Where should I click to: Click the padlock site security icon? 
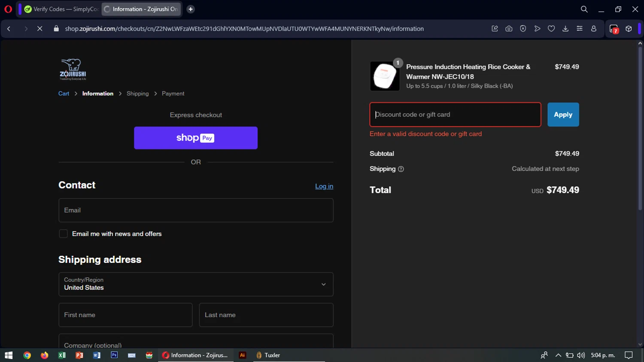pos(56,29)
